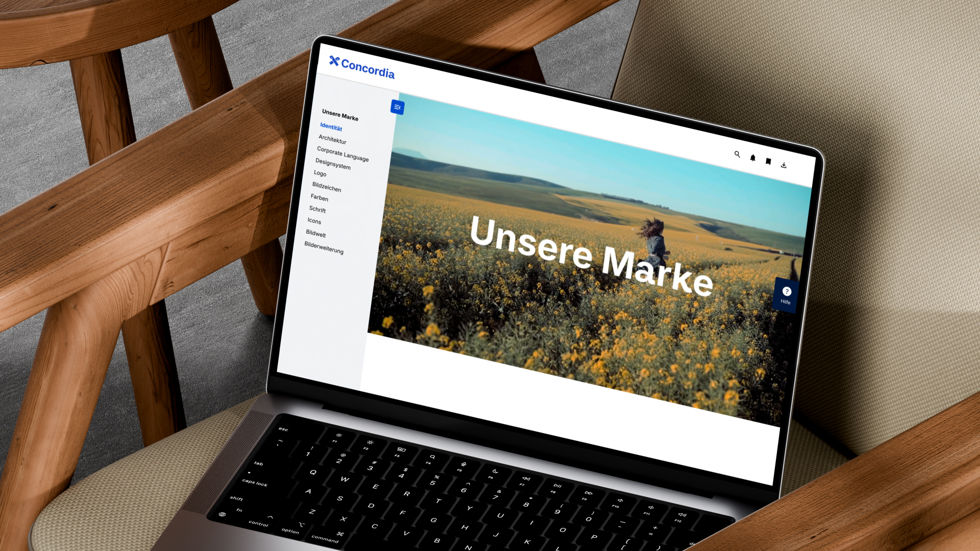980x551 pixels.
Task: Open Bildzeichen page
Action: click(x=327, y=187)
